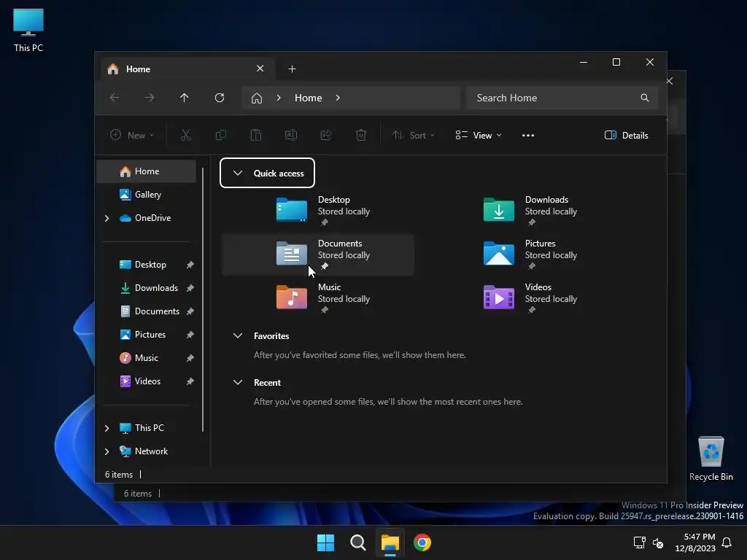The image size is (747, 560).
Task: Go forward with the right arrow
Action: [x=150, y=98]
